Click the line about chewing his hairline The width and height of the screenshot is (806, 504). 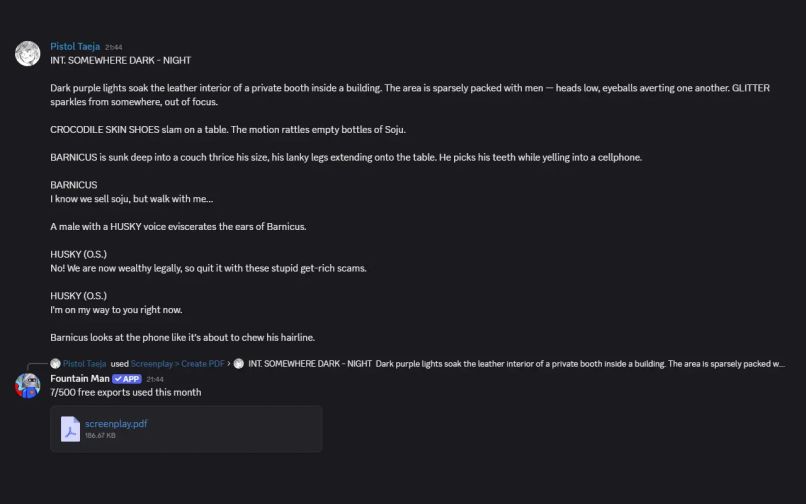coord(182,337)
